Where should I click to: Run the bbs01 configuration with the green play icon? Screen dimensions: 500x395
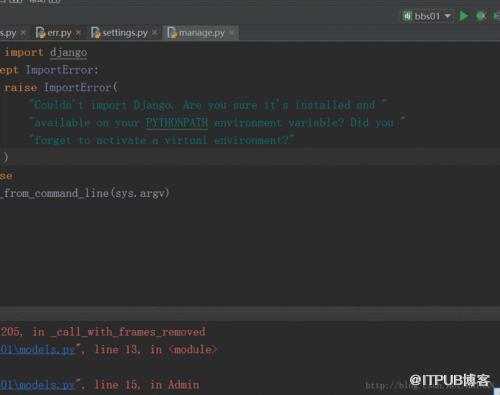pyautogui.click(x=463, y=16)
